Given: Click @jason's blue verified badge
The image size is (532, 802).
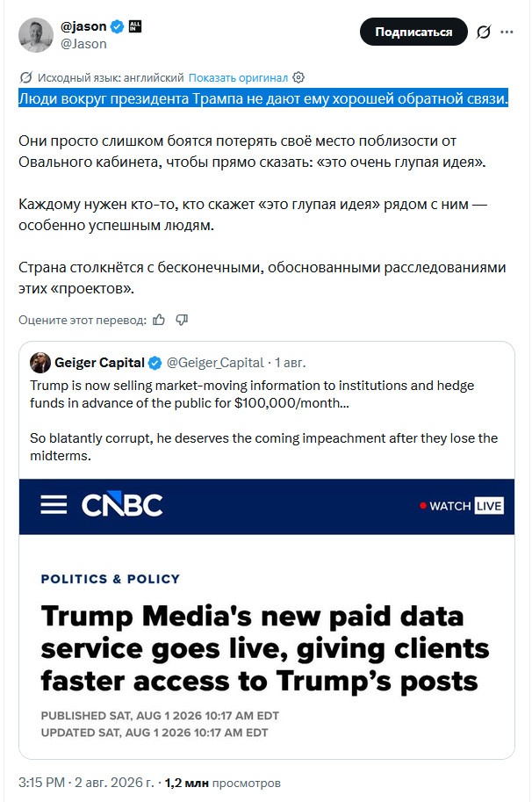Looking at the screenshot, I should [x=117, y=26].
